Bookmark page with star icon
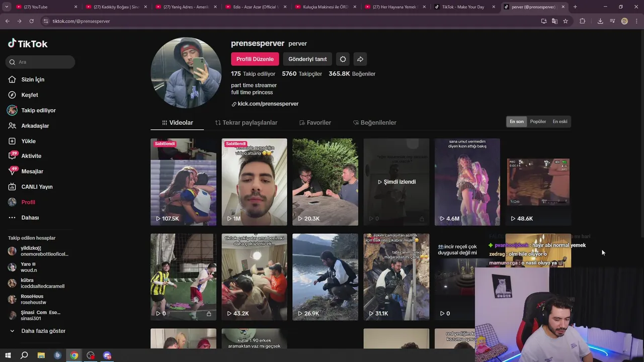The width and height of the screenshot is (644, 362). [x=566, y=21]
